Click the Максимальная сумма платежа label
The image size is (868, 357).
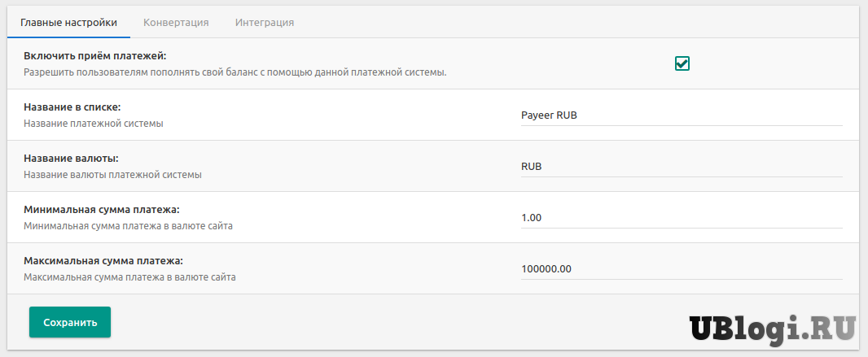pos(103,261)
